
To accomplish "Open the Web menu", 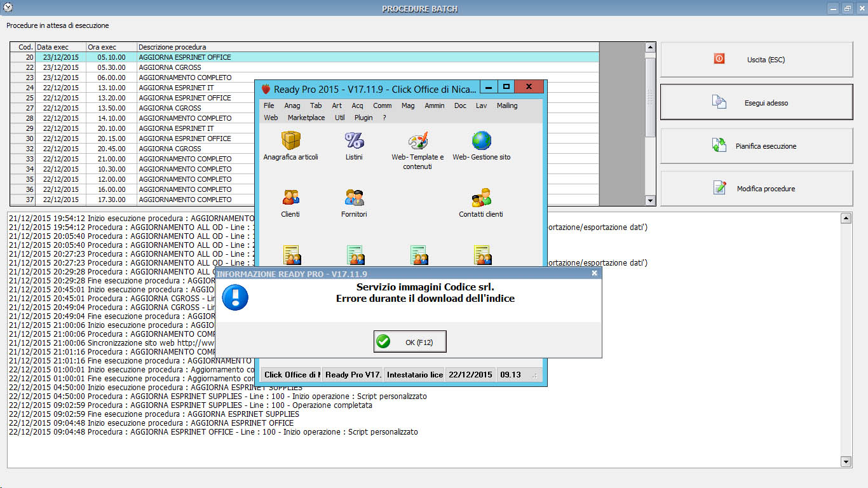I will [271, 118].
